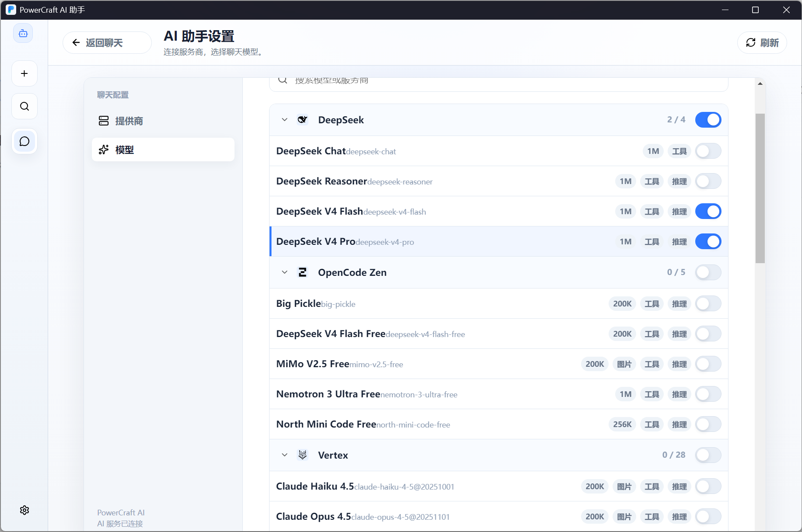Toggle the DeepSeek provider switch
802x532 pixels.
pyautogui.click(x=708, y=120)
